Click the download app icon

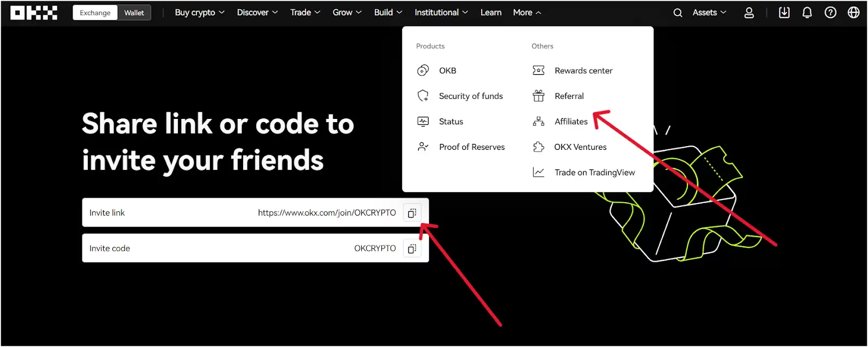click(x=784, y=12)
